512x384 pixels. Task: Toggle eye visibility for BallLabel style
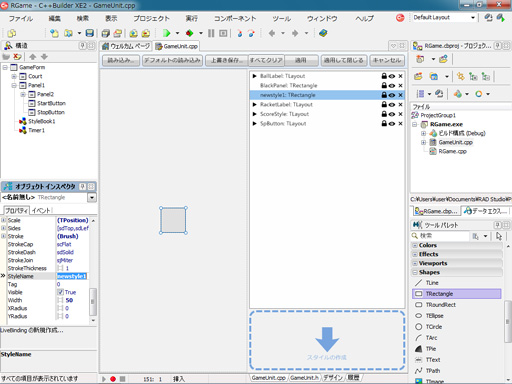pos(392,76)
